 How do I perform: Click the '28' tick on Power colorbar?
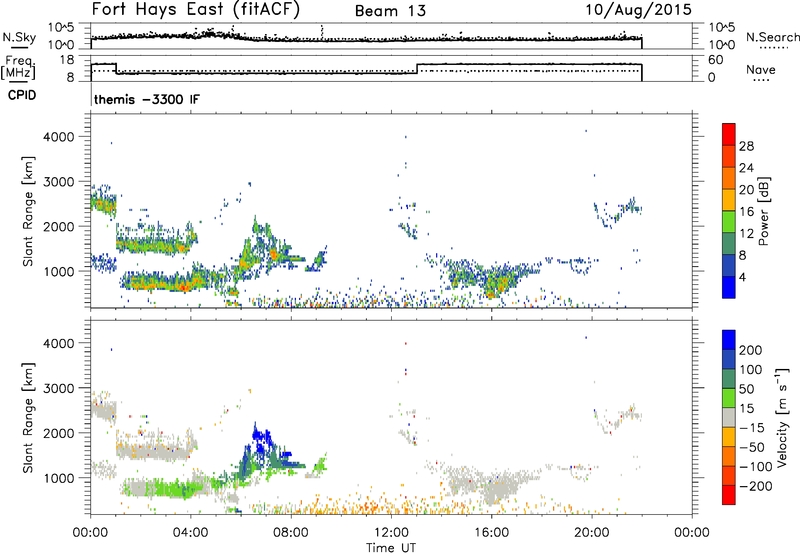[x=746, y=146]
